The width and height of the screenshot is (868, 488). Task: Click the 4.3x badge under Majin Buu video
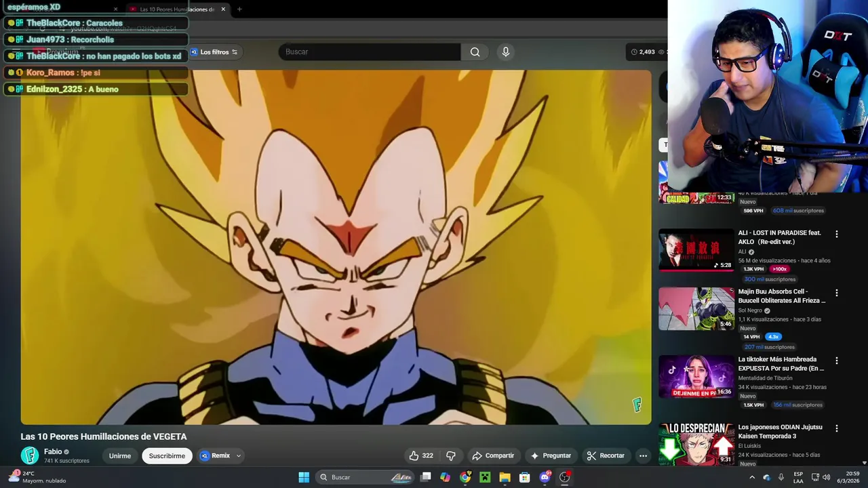[774, 337]
